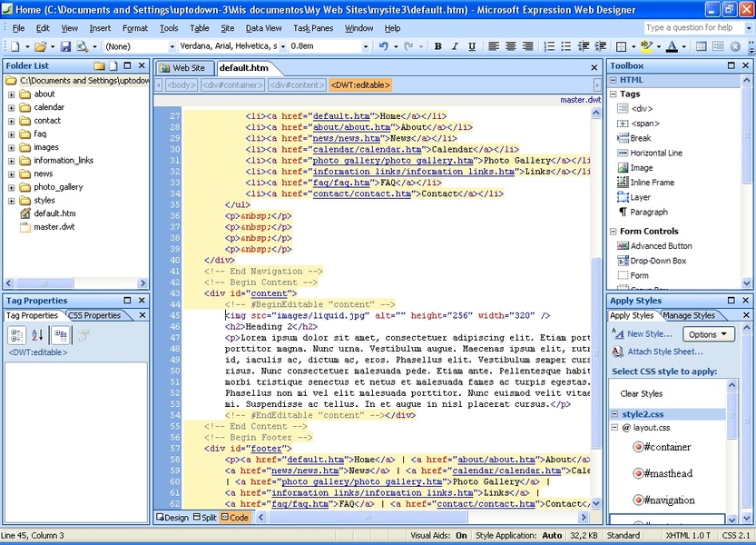Toggle categorized view in Tag Properties

(16, 335)
